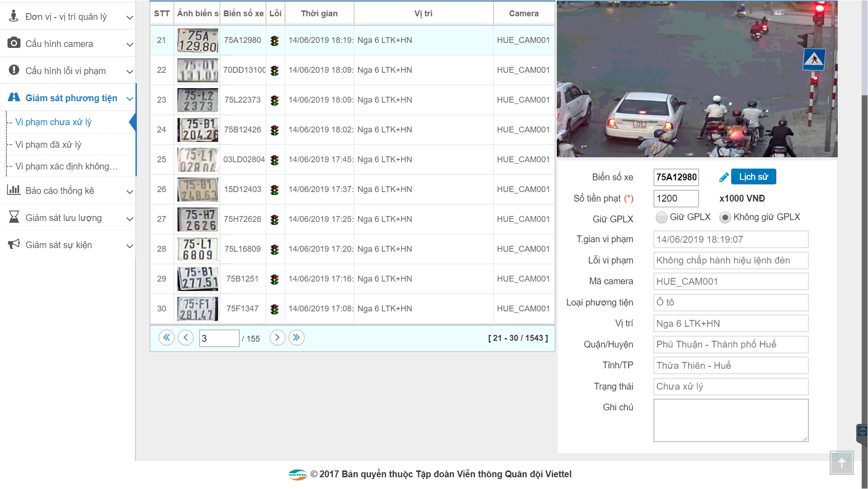Click the page number input field
The image size is (868, 489).
tap(219, 338)
